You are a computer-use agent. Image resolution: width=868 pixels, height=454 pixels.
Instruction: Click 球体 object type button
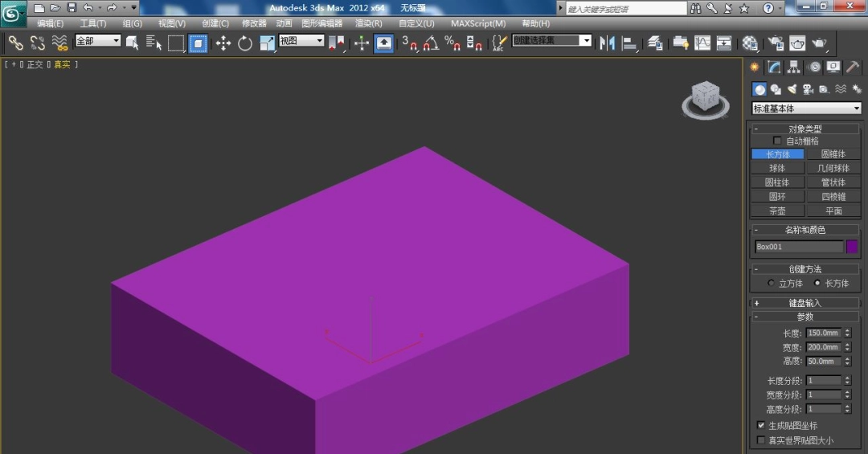777,168
